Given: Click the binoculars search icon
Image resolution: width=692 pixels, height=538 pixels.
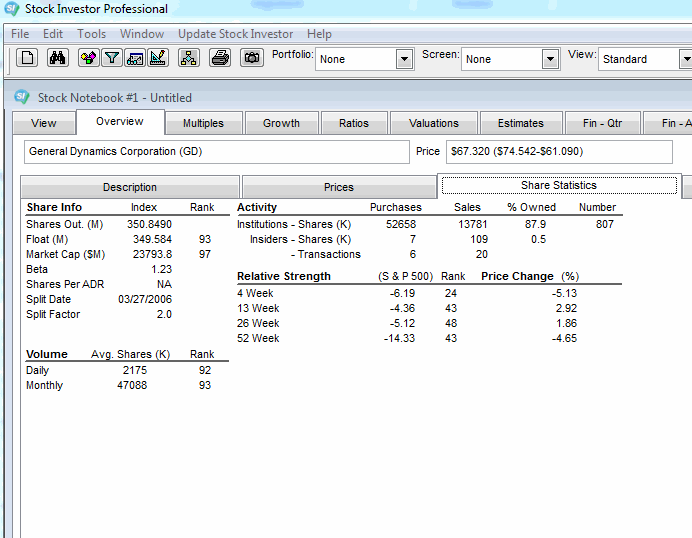Looking at the screenshot, I should 57,58.
